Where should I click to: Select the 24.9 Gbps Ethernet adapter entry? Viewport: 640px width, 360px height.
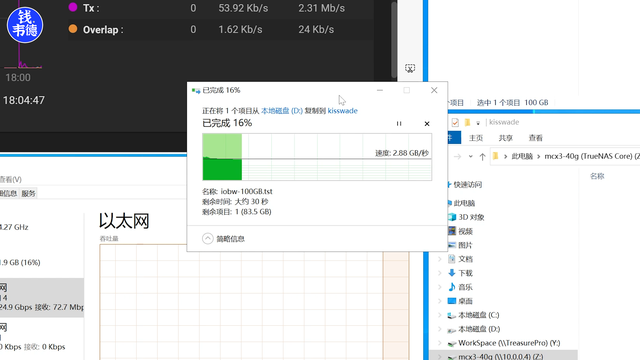pos(42,297)
